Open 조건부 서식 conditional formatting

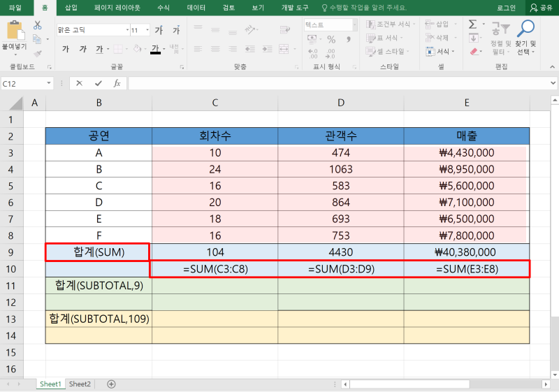tap(391, 24)
